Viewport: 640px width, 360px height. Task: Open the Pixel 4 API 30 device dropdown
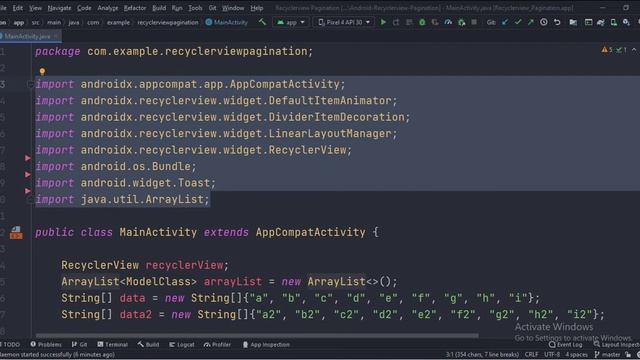point(344,22)
